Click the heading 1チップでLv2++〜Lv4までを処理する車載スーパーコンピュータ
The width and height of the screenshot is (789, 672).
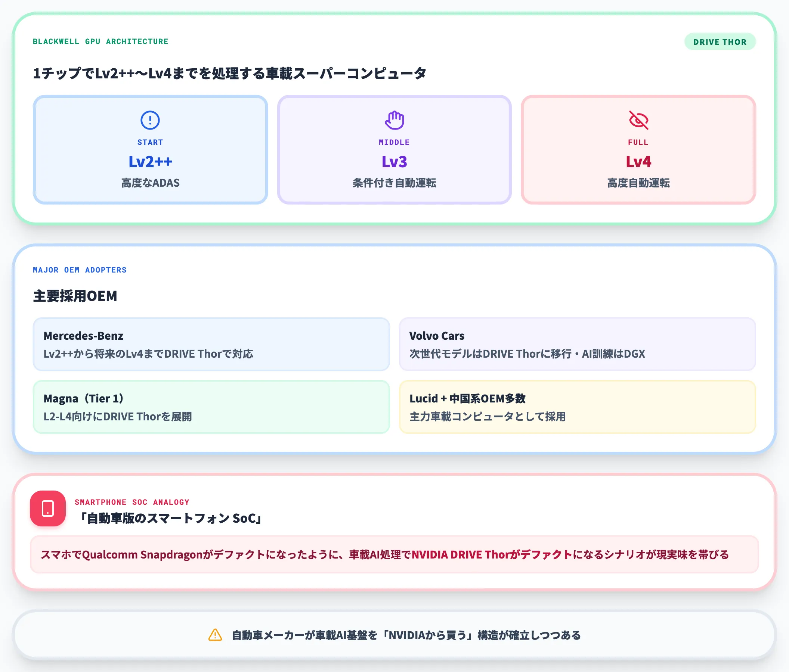pos(230,73)
